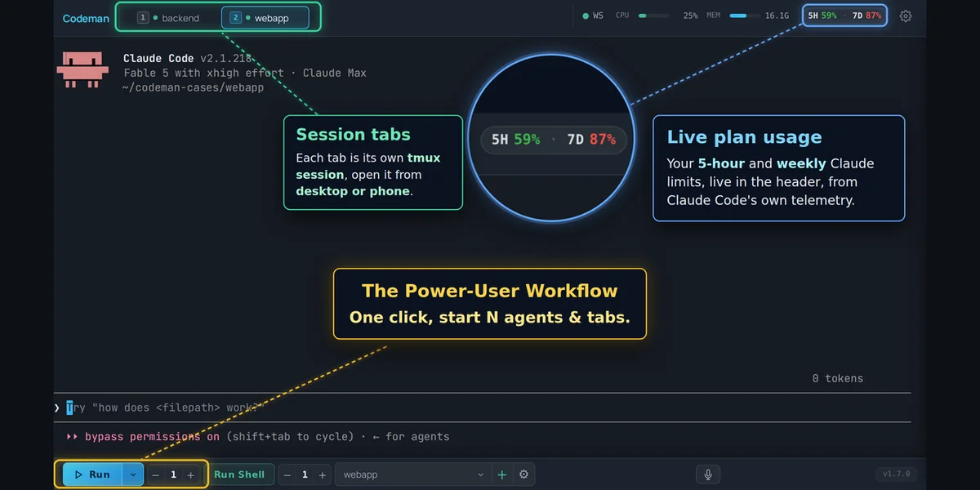
Task: Open the gear icon next to the webapp dropdown
Action: point(524,474)
